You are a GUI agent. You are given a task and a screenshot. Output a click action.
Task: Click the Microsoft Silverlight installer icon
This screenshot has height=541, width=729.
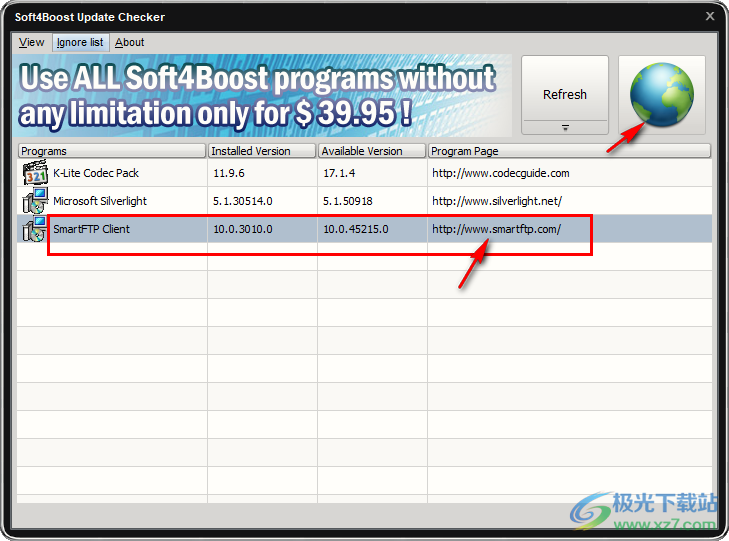pyautogui.click(x=35, y=201)
